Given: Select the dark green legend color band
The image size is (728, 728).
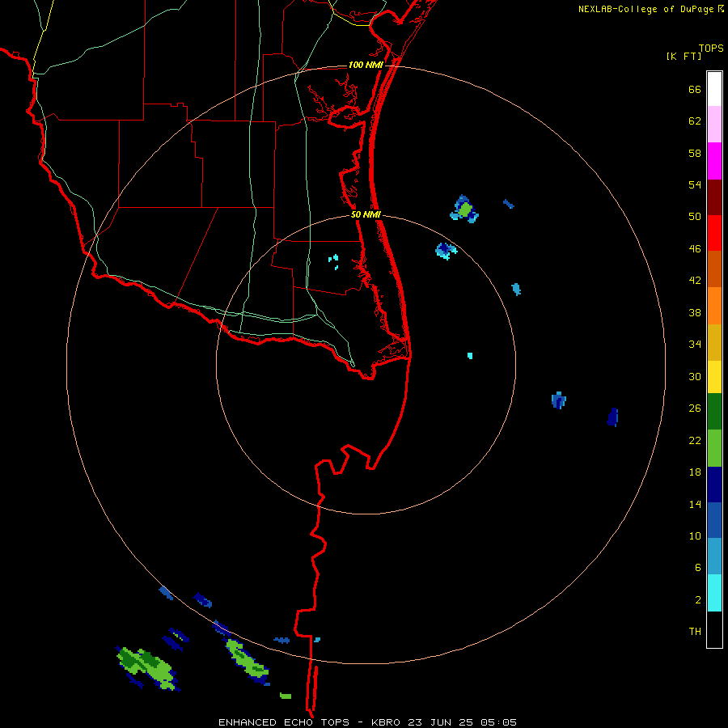Looking at the screenshot, I should [714, 412].
